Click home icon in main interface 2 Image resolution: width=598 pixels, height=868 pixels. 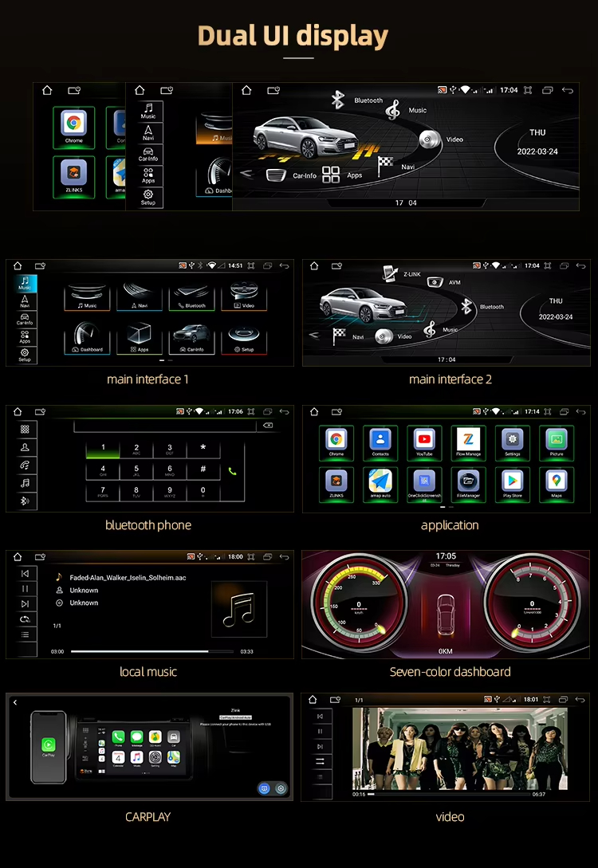(314, 265)
